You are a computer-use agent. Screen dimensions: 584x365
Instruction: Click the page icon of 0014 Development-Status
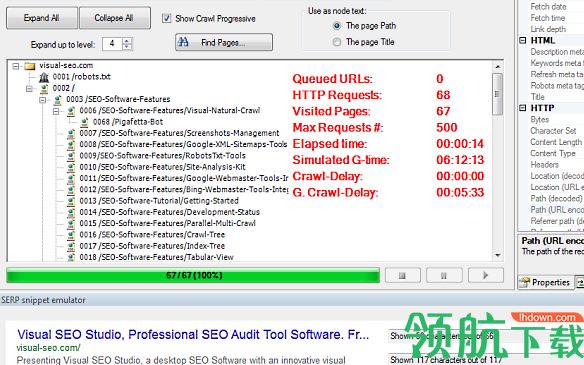click(71, 212)
